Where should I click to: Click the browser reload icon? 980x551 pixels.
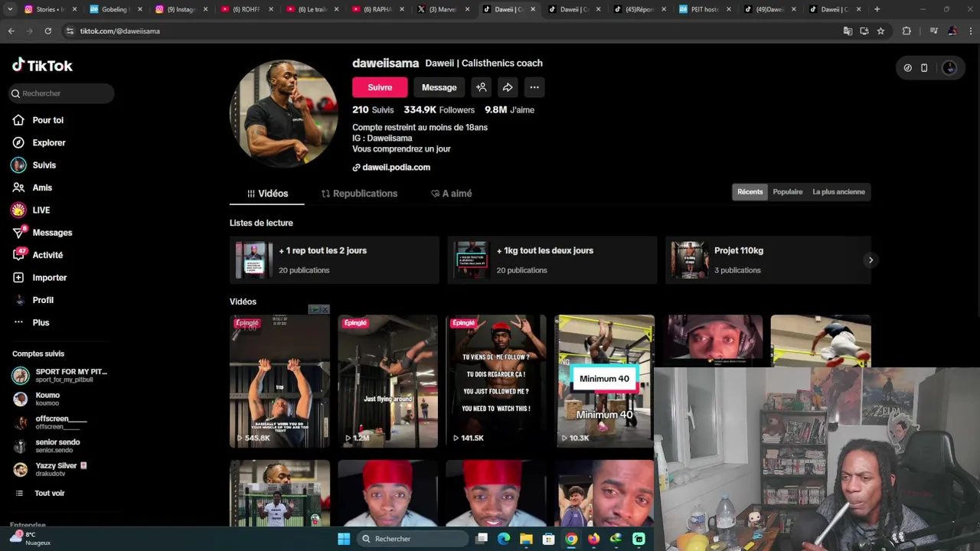pyautogui.click(x=47, y=31)
